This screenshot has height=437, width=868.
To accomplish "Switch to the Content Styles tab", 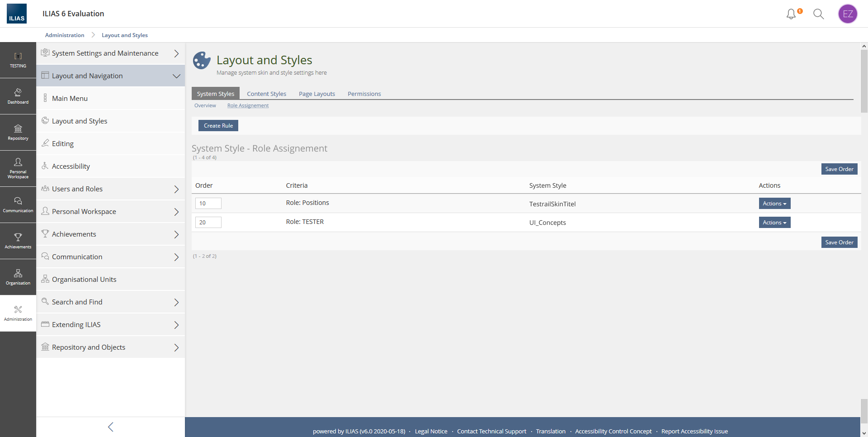I will (266, 94).
